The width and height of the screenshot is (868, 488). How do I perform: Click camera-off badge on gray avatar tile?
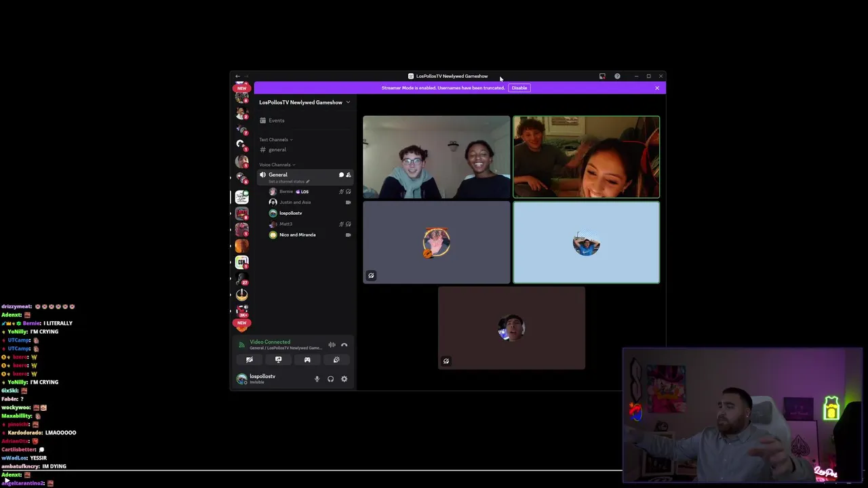pos(371,276)
